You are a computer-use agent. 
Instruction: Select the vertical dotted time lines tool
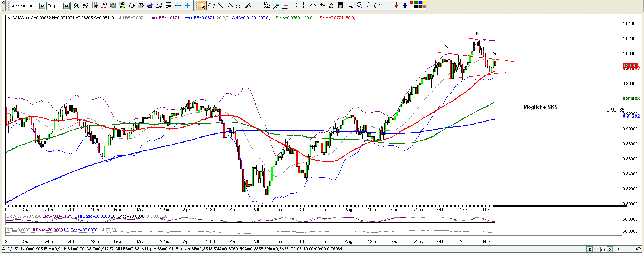294,5
